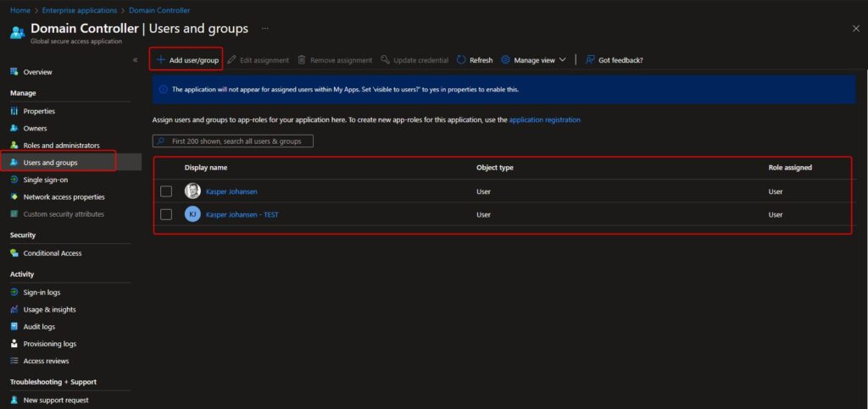Open Conditional Access under Security
868x409 pixels.
click(x=53, y=253)
